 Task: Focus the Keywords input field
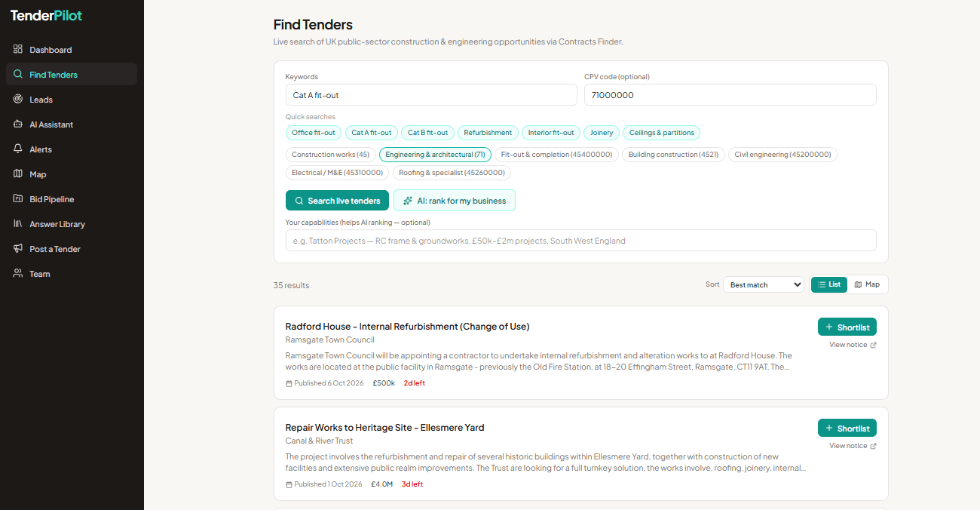(x=431, y=95)
